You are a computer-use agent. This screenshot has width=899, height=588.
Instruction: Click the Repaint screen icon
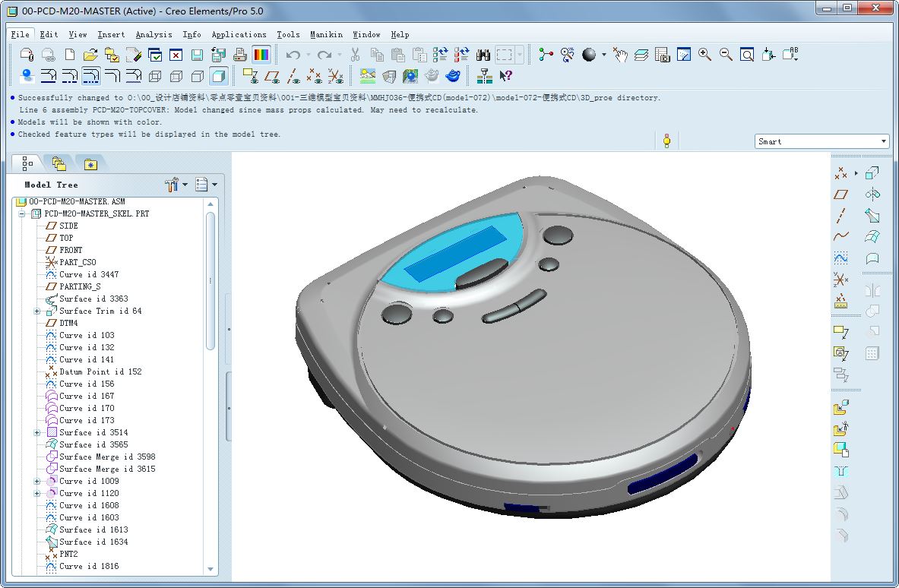(x=683, y=55)
